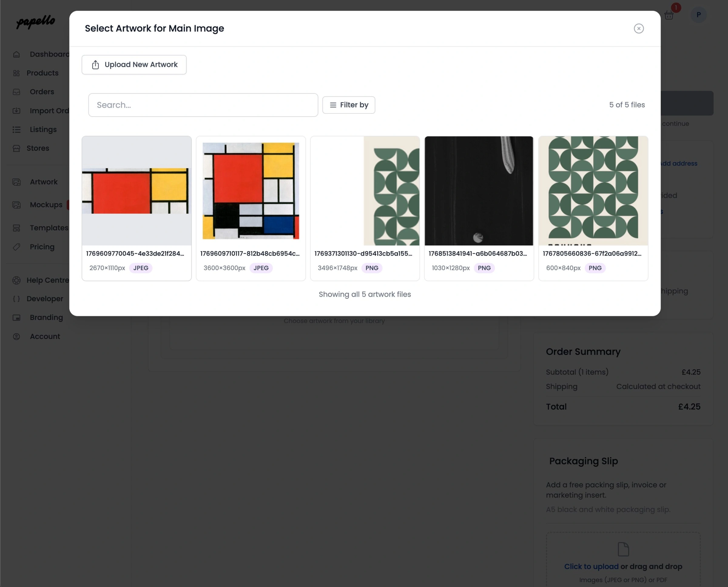Open the Filter by dropdown
Viewport: 728px width, 587px height.
click(349, 105)
